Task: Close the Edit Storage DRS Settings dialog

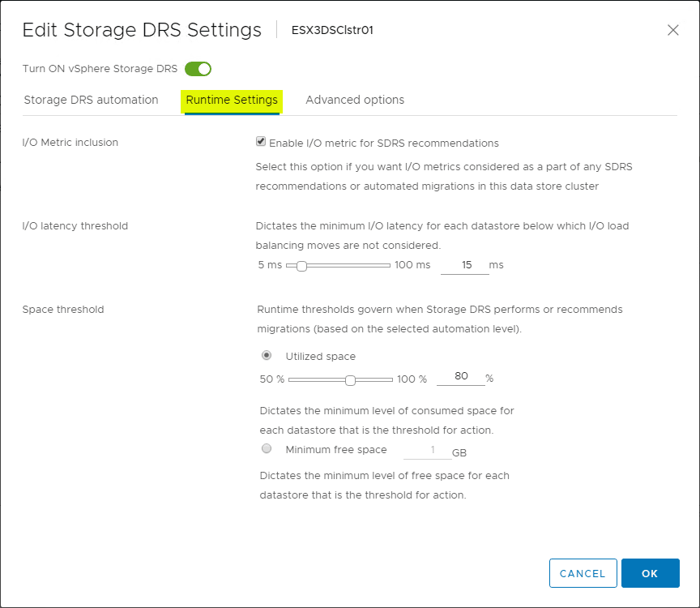Action: tap(672, 30)
